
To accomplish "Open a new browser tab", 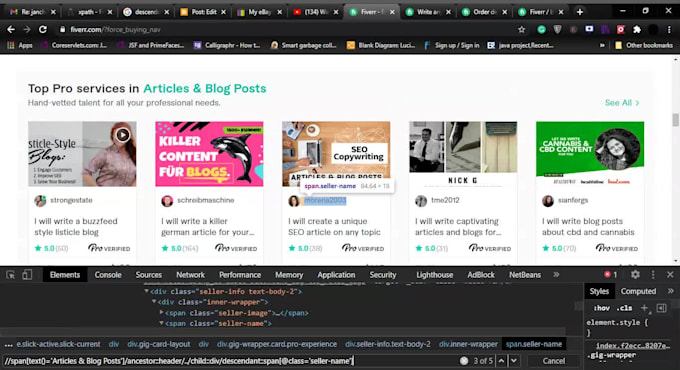I will [x=580, y=12].
